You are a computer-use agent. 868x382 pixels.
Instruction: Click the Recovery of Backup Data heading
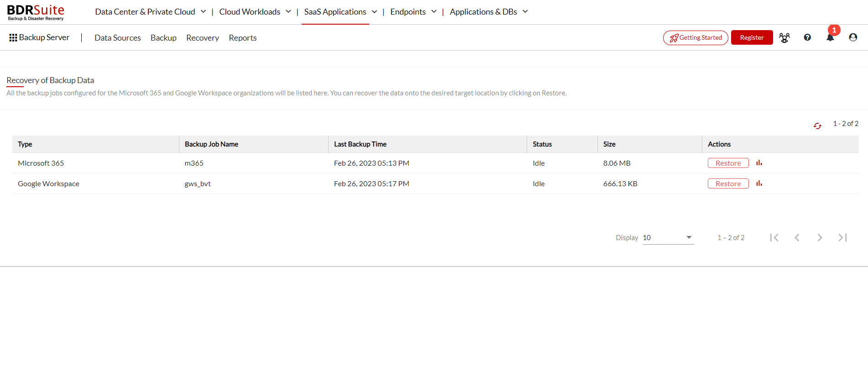pyautogui.click(x=50, y=80)
